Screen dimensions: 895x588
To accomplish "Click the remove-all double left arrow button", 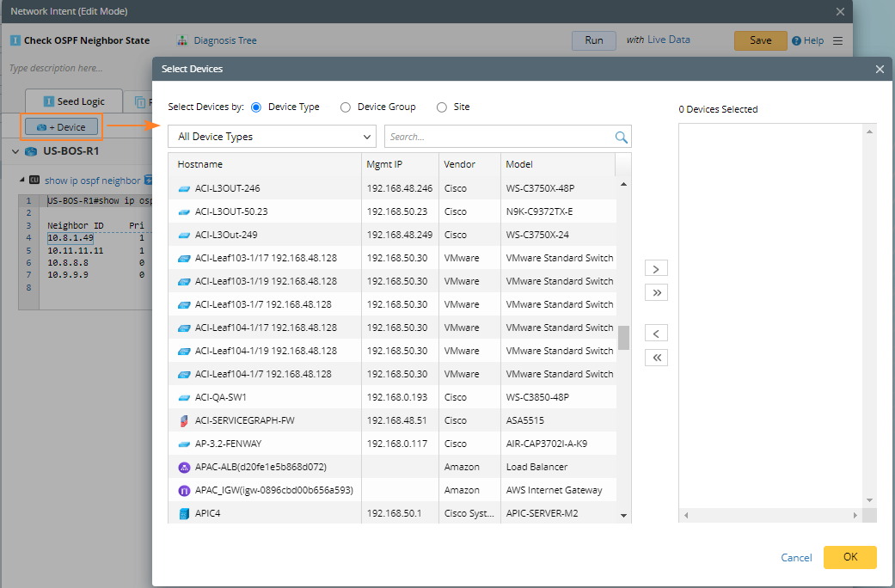I will tap(656, 358).
